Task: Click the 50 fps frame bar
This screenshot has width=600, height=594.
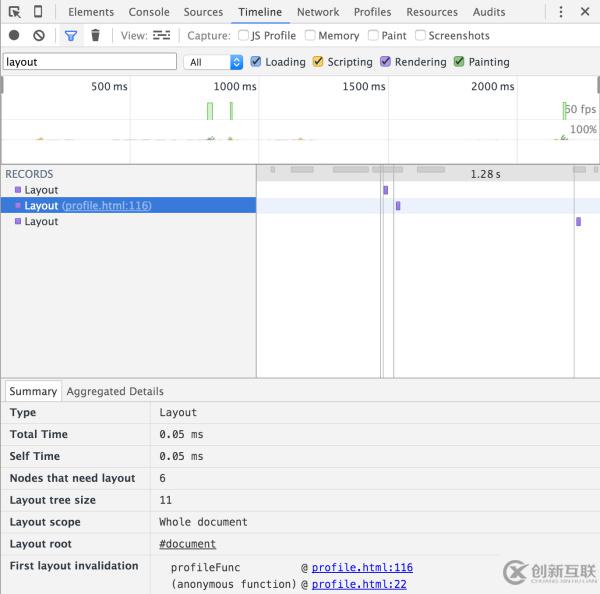Action: pos(564,111)
